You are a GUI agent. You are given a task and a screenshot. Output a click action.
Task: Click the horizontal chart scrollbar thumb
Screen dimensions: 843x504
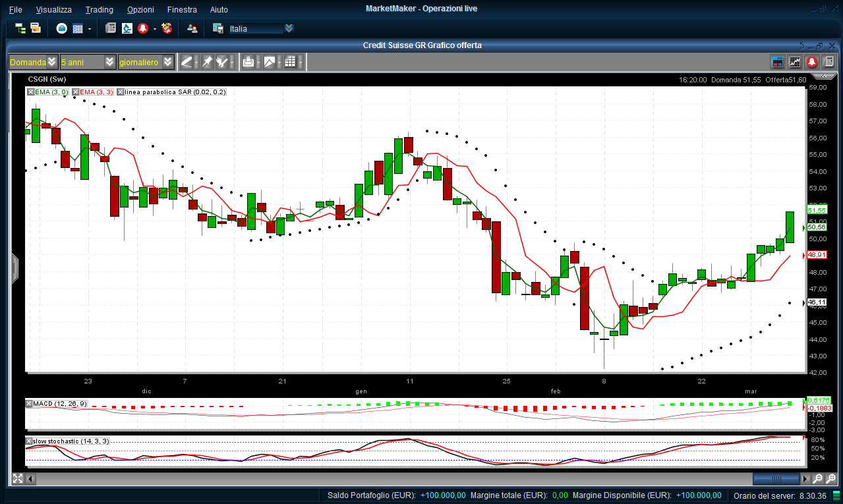[x=776, y=479]
